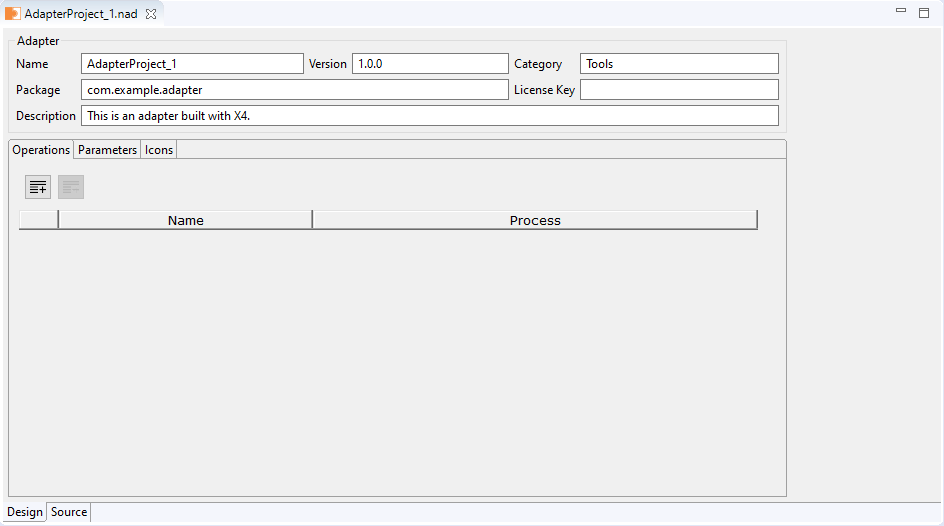This screenshot has height=526, width=944.
Task: Select the AdapterProject_1.nad editor tab
Action: point(80,14)
